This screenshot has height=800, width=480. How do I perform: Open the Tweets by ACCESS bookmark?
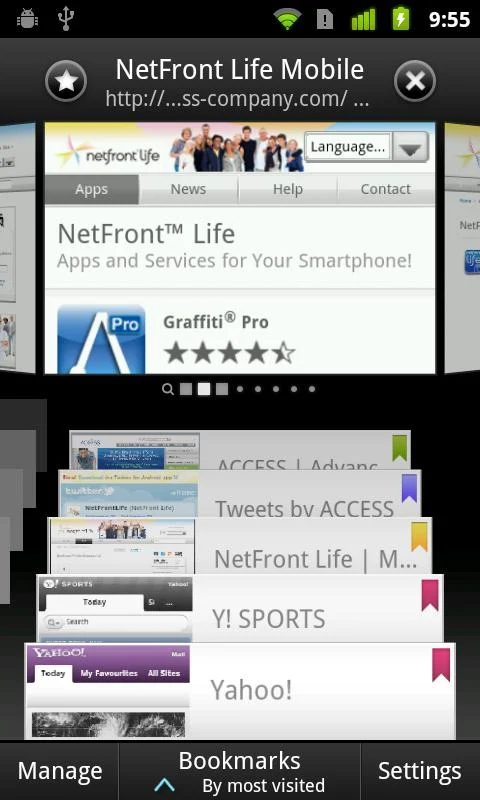click(x=240, y=493)
